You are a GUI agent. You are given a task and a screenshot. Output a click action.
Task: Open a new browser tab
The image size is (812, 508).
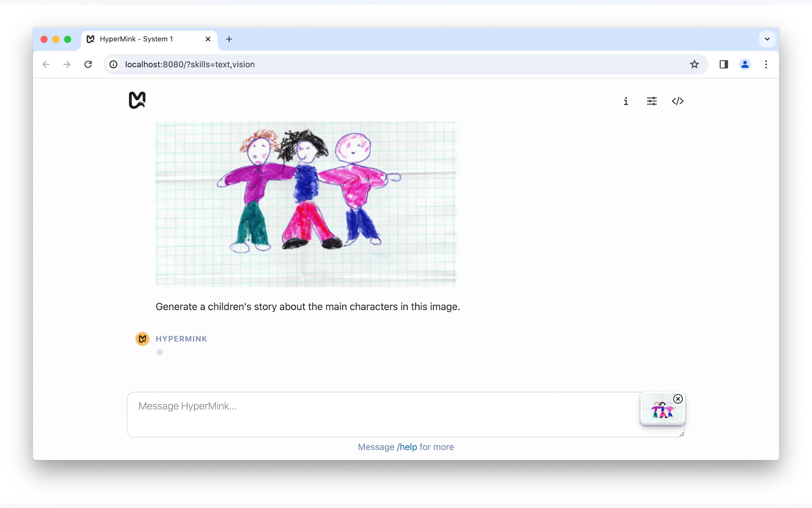229,39
